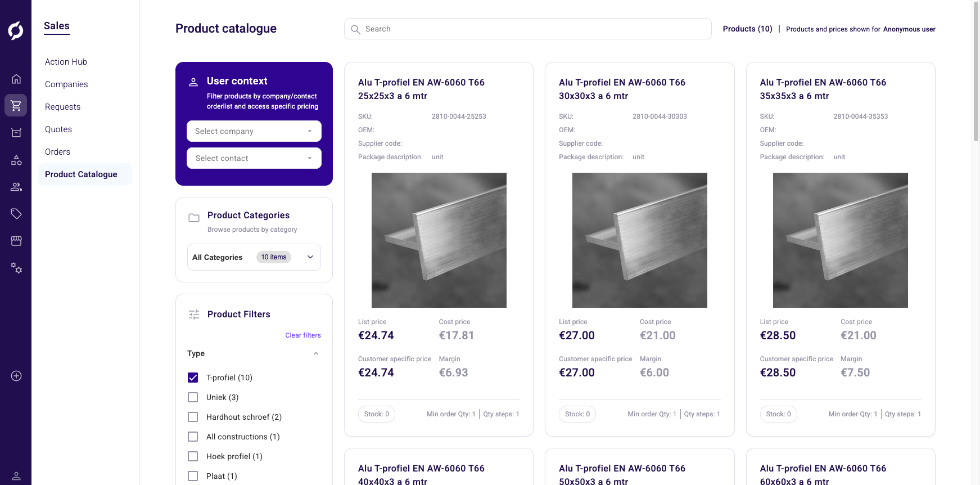This screenshot has height=485, width=980.
Task: Uncheck the T-profiel filter
Action: [x=193, y=378]
